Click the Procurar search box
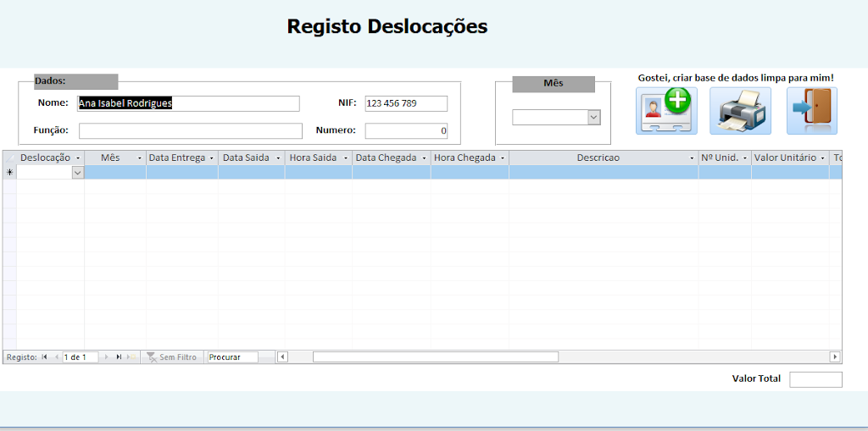Image resolution: width=868 pixels, height=431 pixels. [x=232, y=357]
